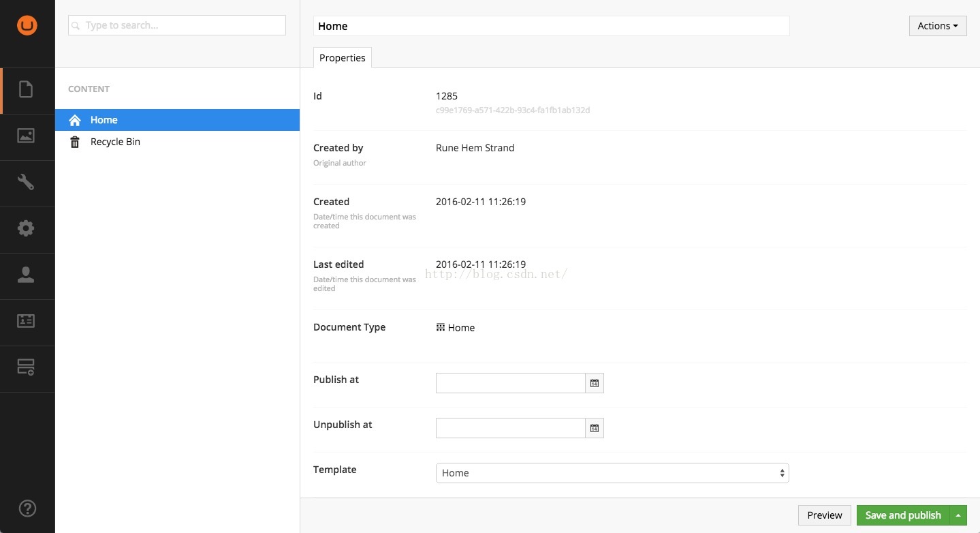This screenshot has height=533, width=980.
Task: Click the CONTENT tree header
Action: 89,89
